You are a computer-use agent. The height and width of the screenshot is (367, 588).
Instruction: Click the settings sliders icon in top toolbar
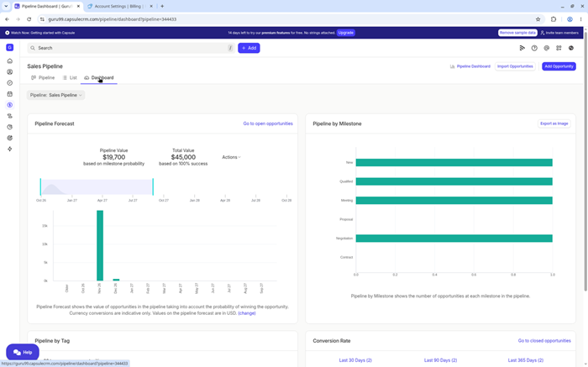tap(559, 48)
